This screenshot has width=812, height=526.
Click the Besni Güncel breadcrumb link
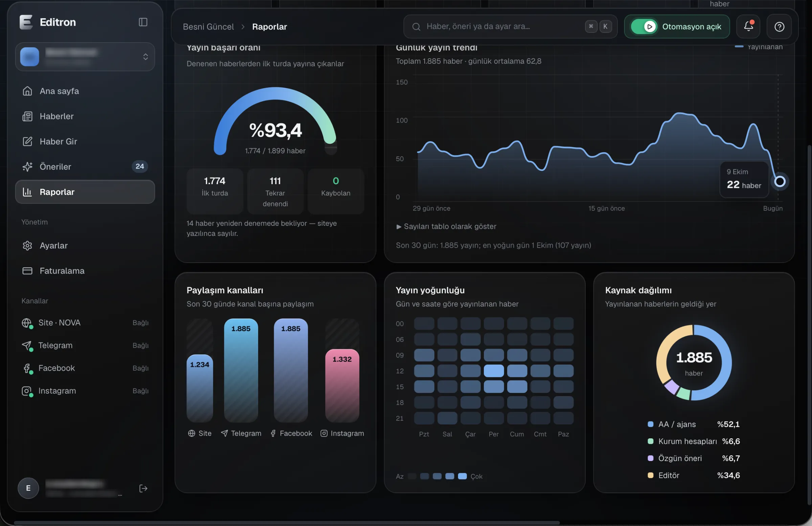(208, 27)
